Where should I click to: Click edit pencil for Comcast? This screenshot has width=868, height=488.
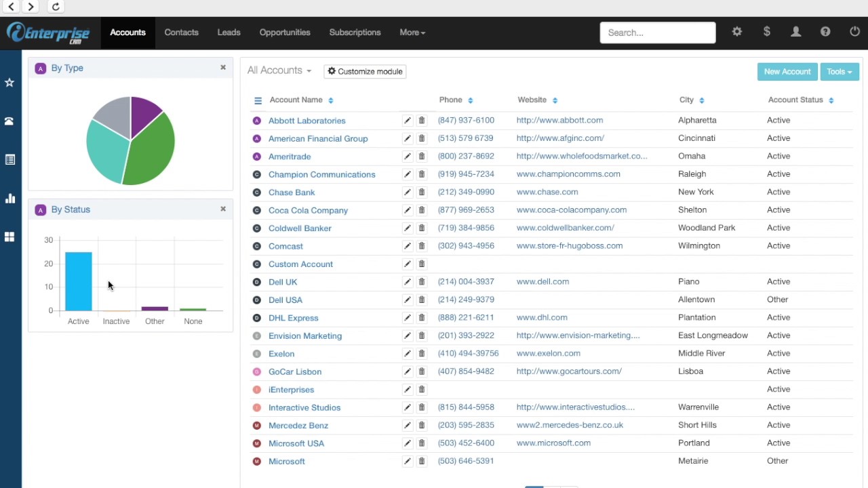coord(407,246)
